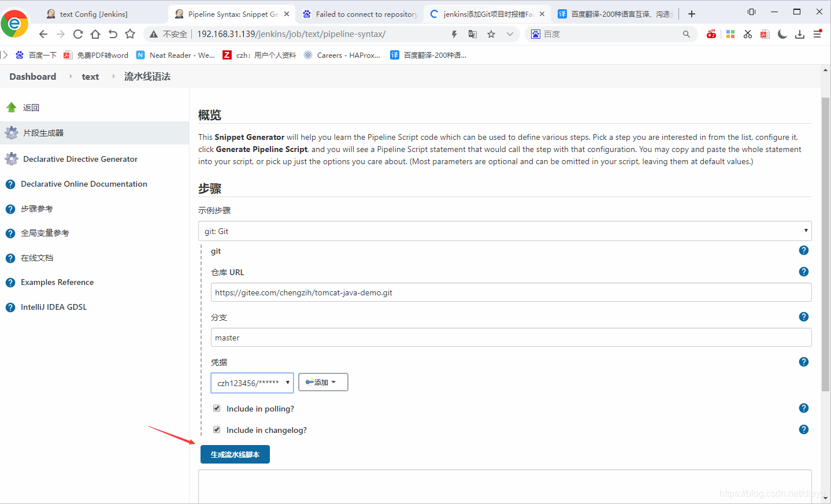The height and width of the screenshot is (504, 831).
Task: Click the browser back arrow
Action: click(43, 34)
